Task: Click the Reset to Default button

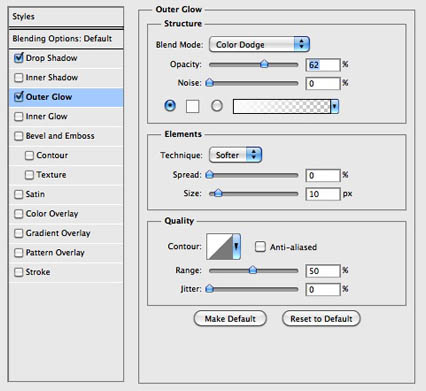Action: click(321, 319)
